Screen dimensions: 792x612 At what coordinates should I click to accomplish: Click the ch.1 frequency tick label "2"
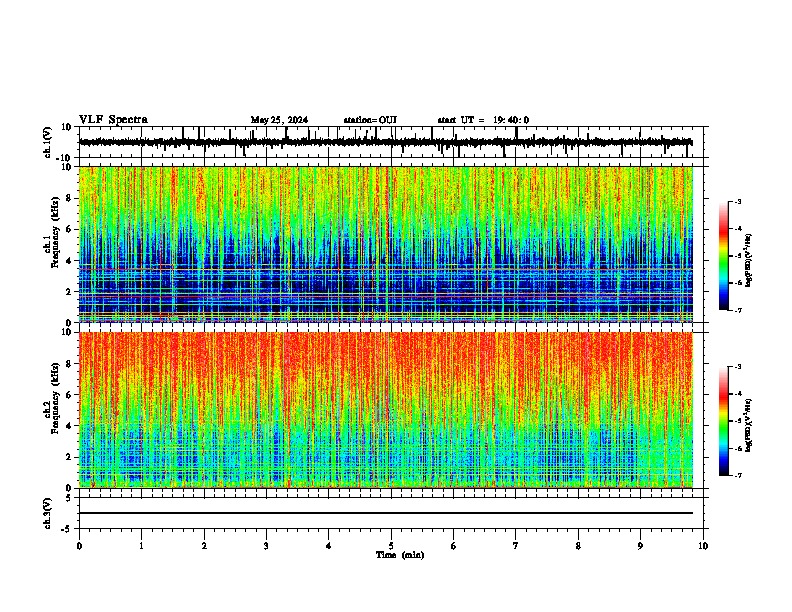pyautogui.click(x=69, y=292)
